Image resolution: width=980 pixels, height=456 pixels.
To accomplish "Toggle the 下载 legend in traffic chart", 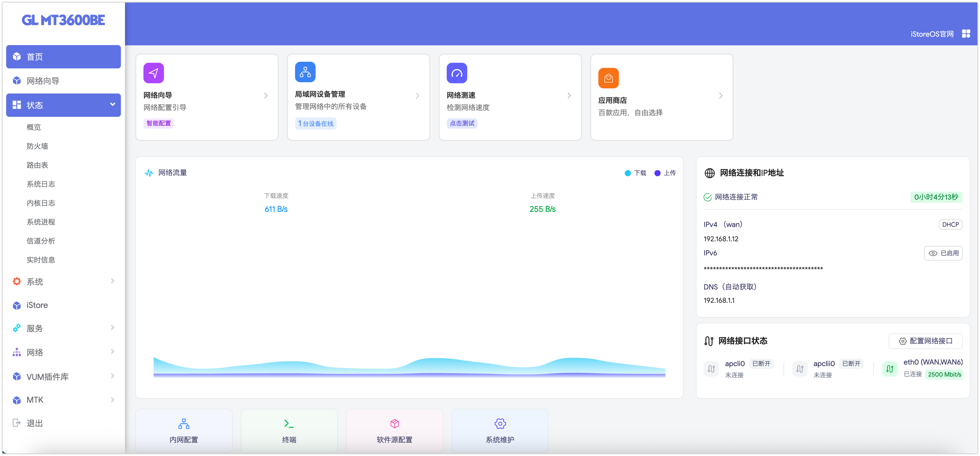I will tap(636, 173).
